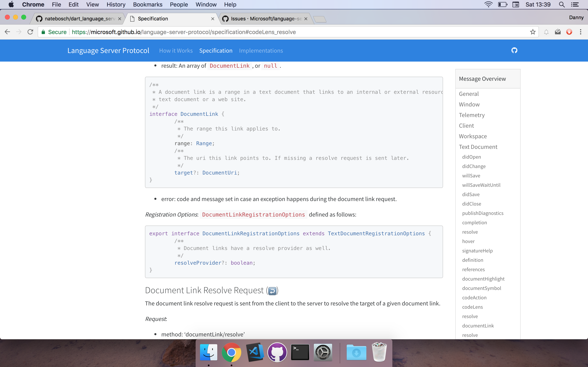Open the Implementations page link
Image resolution: width=588 pixels, height=367 pixels.
point(261,51)
